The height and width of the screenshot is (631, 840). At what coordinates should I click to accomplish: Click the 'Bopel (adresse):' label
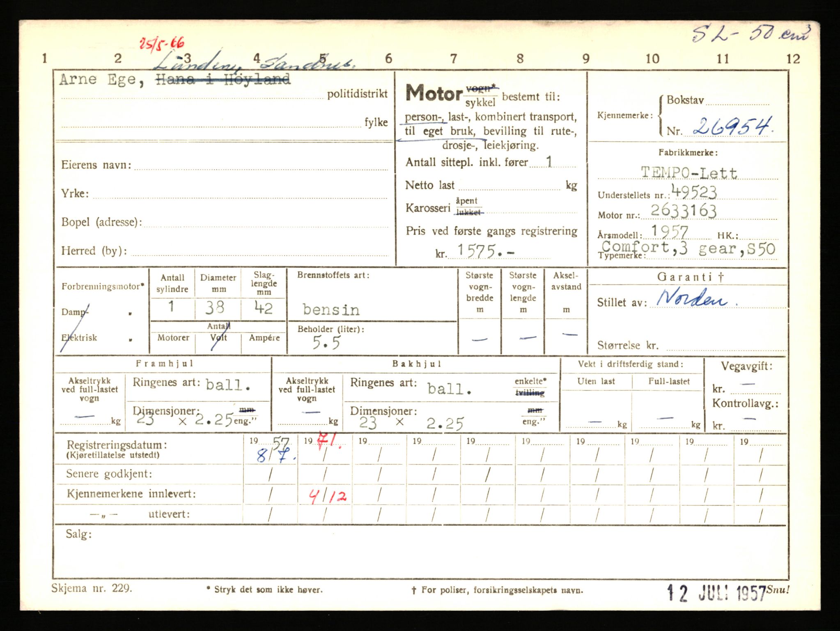tap(102, 222)
